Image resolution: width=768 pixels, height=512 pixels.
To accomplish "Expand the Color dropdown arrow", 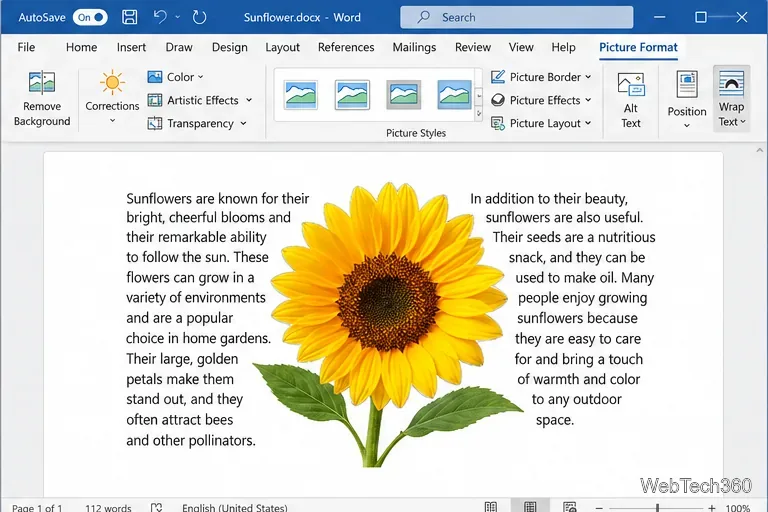I will coord(200,77).
